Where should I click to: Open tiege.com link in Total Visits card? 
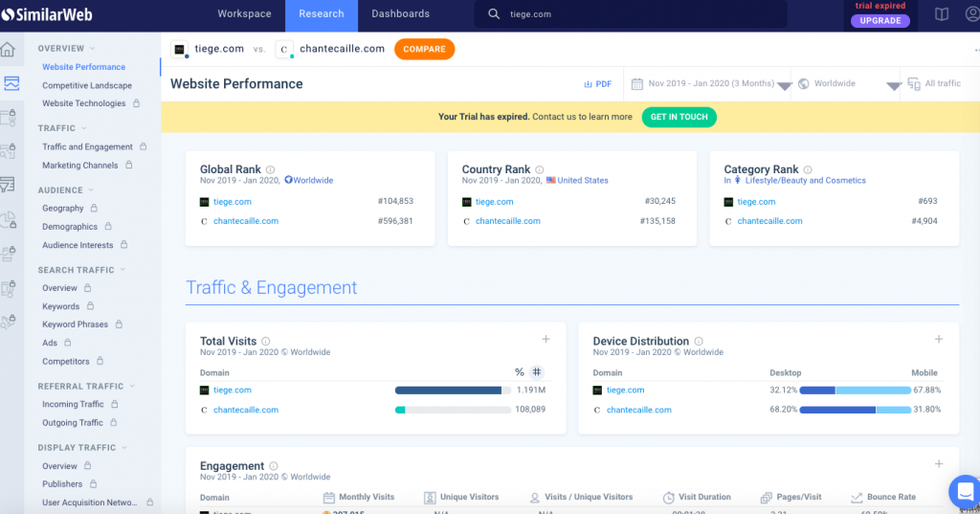pos(233,391)
